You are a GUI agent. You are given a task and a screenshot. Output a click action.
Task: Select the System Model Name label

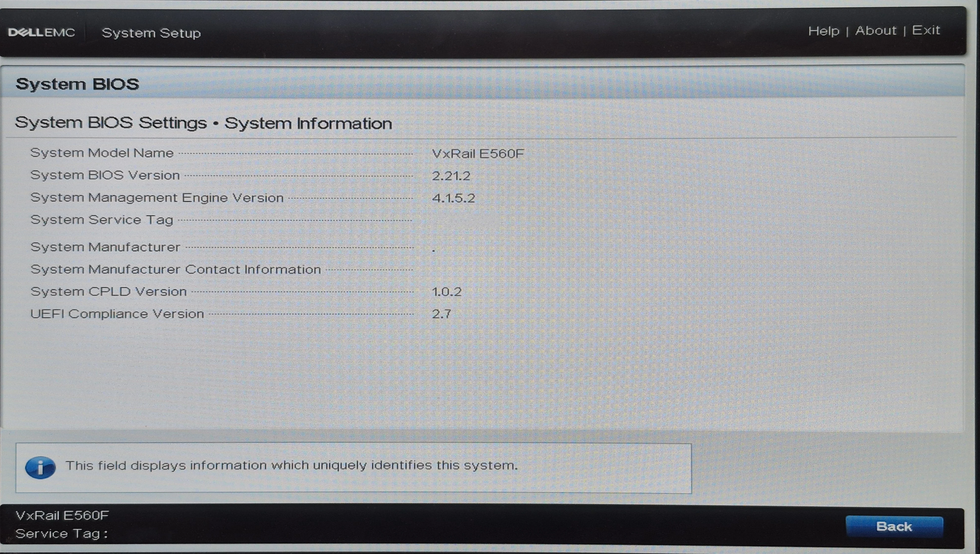102,153
